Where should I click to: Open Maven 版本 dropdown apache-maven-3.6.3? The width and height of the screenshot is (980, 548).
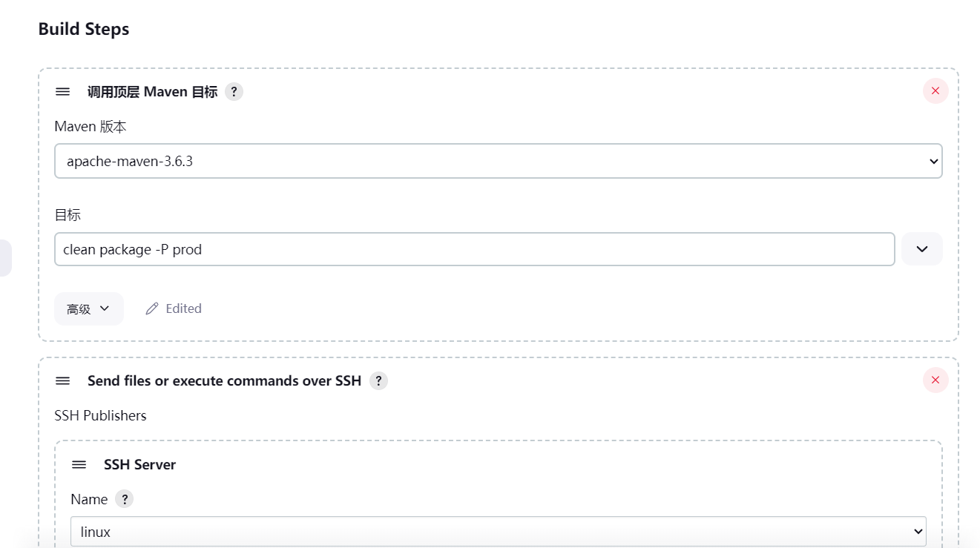pos(498,161)
